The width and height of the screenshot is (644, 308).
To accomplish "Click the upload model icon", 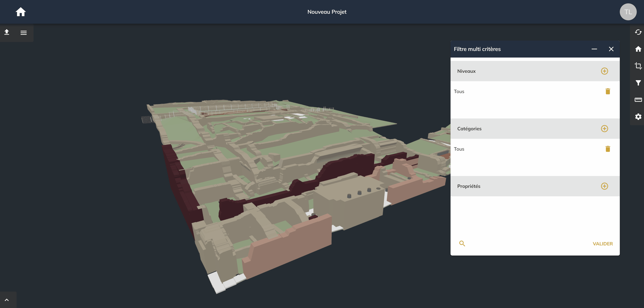I will (7, 32).
